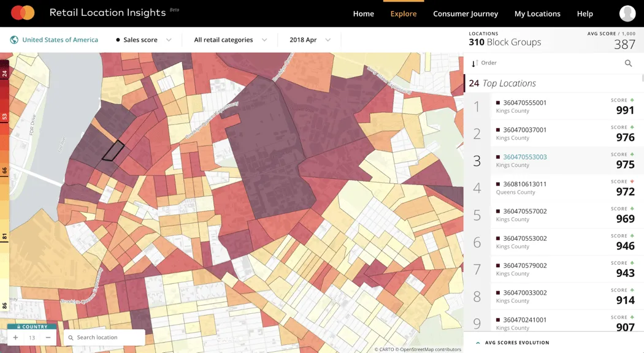Select location 360470553003 in the list
Screen dimensions: 644x353
524,157
